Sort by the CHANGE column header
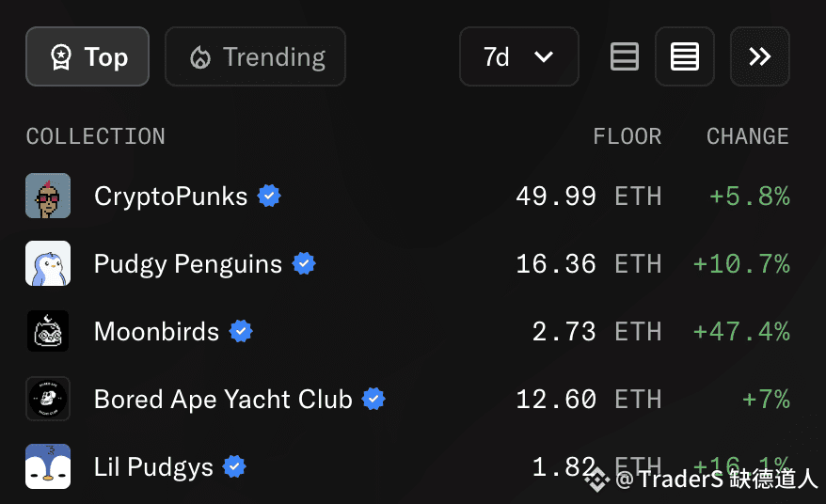This screenshot has width=826, height=504. [x=748, y=136]
